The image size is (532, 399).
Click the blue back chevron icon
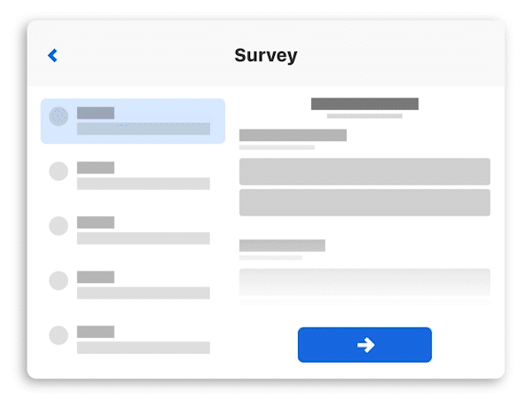click(52, 55)
